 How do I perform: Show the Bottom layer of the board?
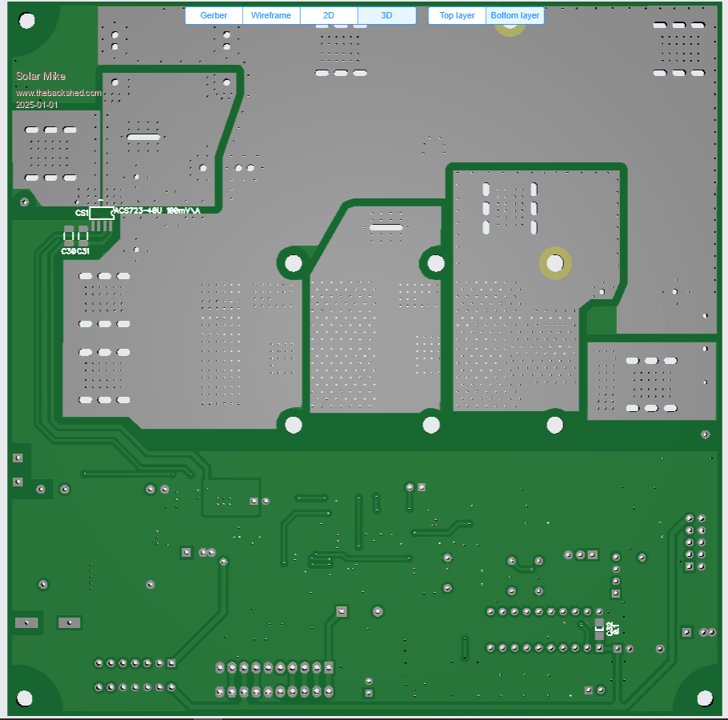pyautogui.click(x=515, y=16)
